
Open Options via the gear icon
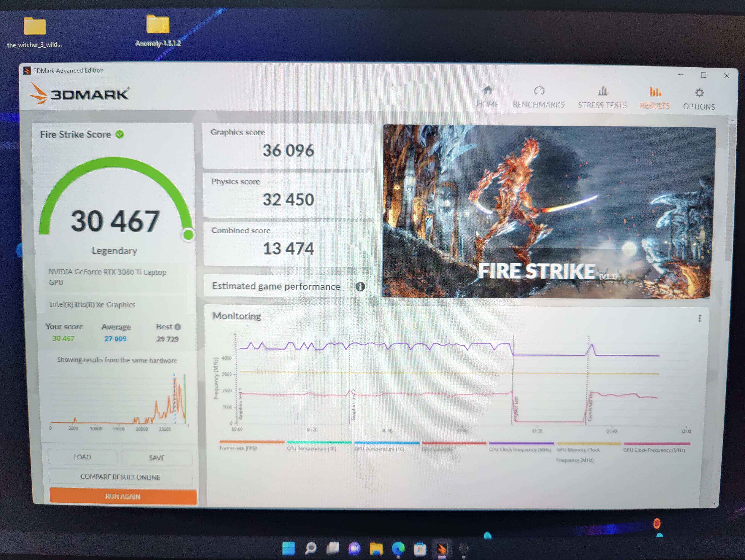click(x=699, y=93)
